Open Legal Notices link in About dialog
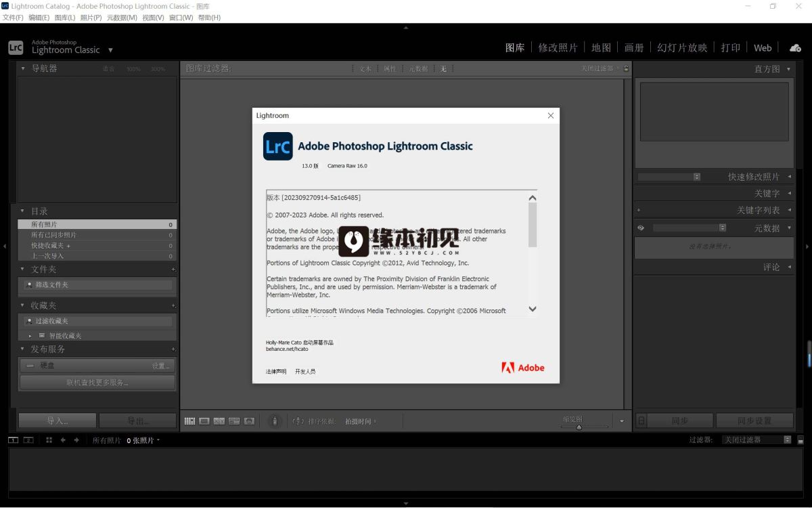 click(x=276, y=371)
